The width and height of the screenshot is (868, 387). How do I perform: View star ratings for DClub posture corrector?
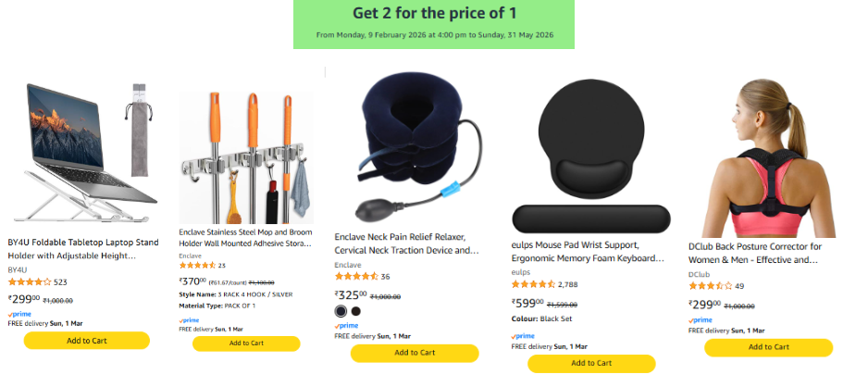click(x=711, y=286)
